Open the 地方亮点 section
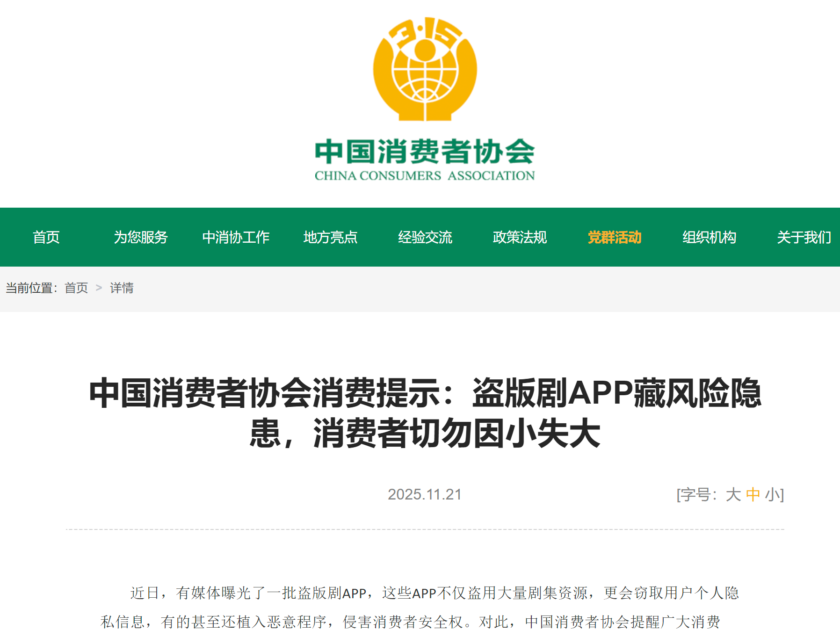Image resolution: width=840 pixels, height=630 pixels. [331, 237]
